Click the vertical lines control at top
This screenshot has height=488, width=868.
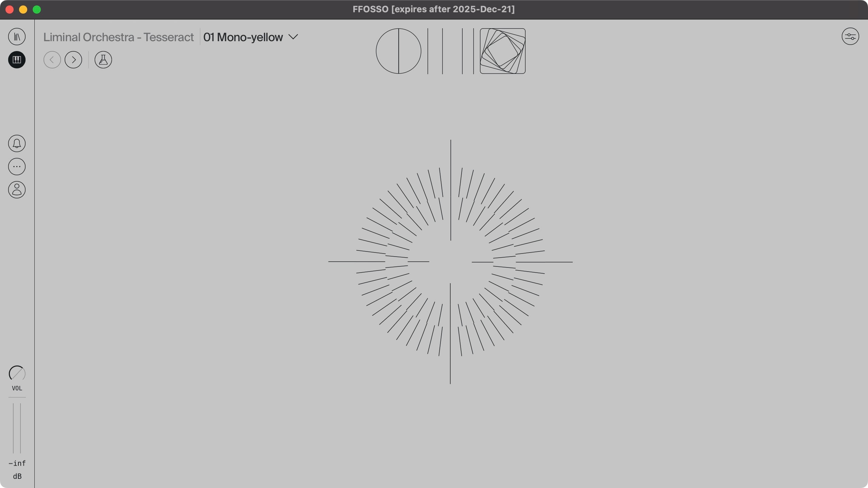point(450,51)
